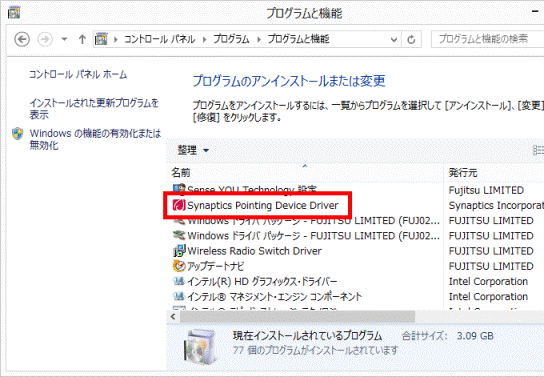Select プログラムと機能 breadcrumb in address bar
This screenshot has height=377, width=544.
[298, 39]
